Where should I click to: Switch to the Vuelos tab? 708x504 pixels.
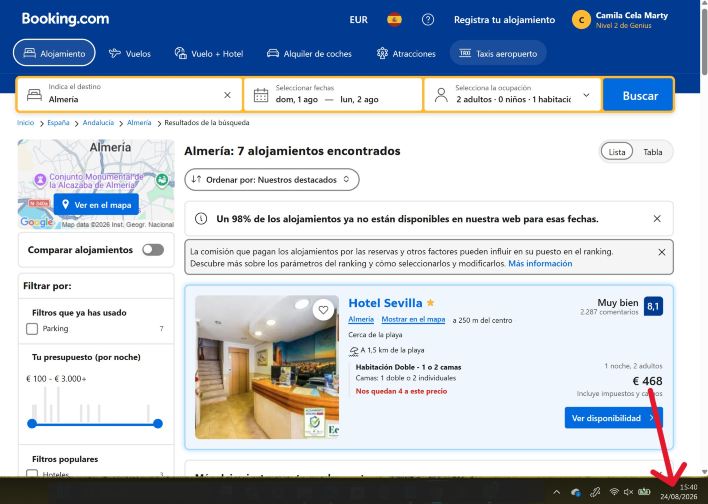coord(130,53)
